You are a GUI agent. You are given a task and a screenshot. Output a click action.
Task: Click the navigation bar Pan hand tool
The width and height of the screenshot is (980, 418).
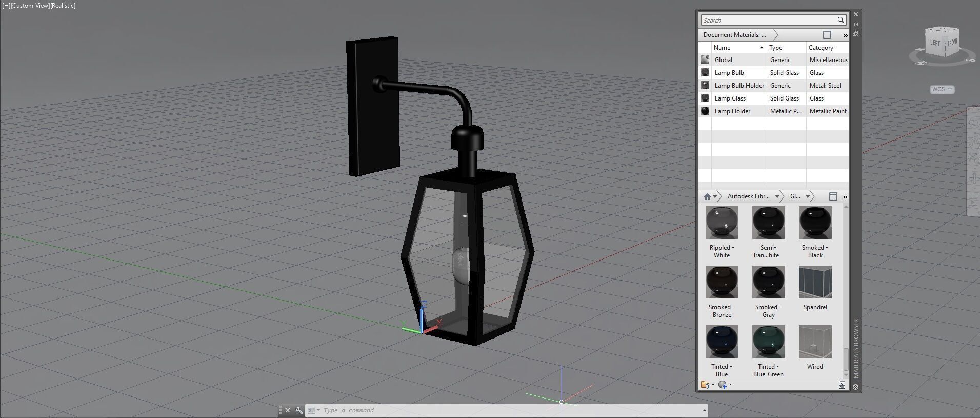(974, 144)
